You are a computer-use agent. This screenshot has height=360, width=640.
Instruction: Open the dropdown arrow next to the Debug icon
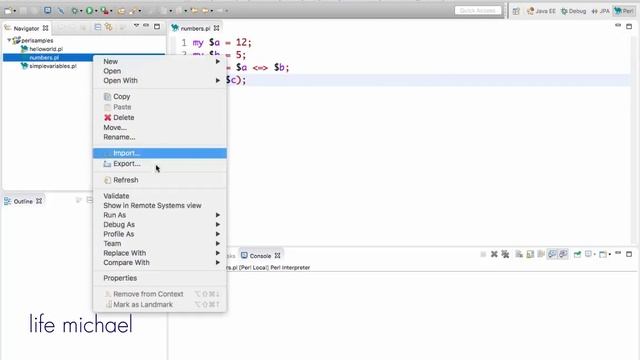pyautogui.click(x=81, y=11)
